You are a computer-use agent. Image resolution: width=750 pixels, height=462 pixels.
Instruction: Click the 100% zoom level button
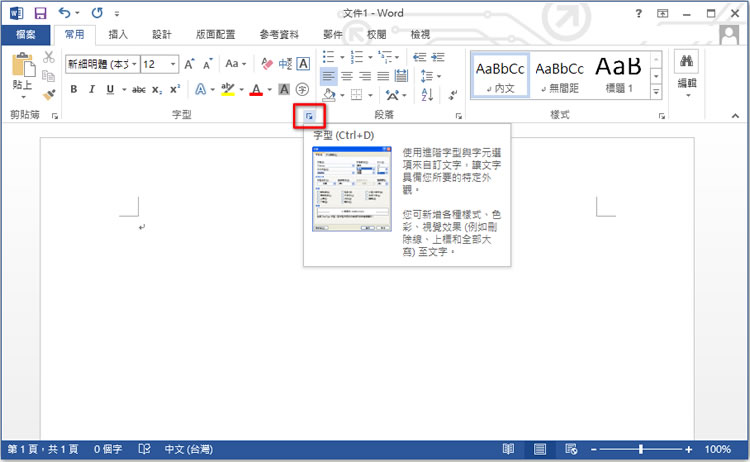click(717, 449)
